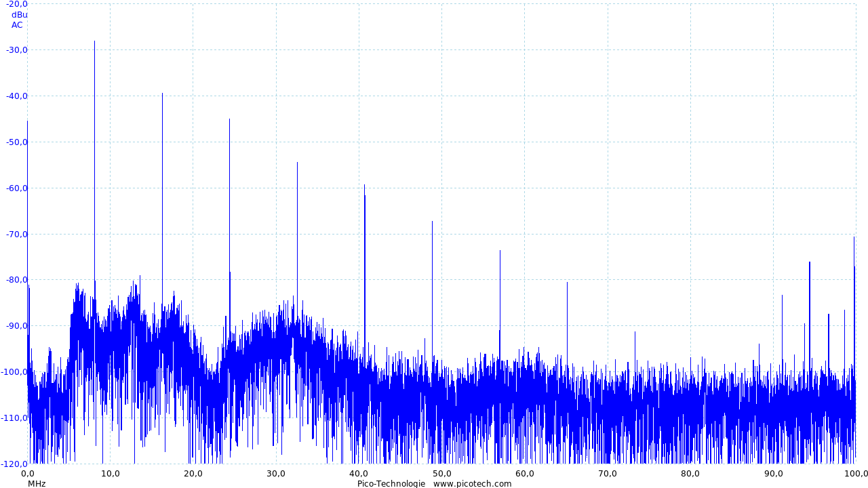Click the -20,0 y-axis value
Screen dimensions: 868x488
click(x=16, y=4)
